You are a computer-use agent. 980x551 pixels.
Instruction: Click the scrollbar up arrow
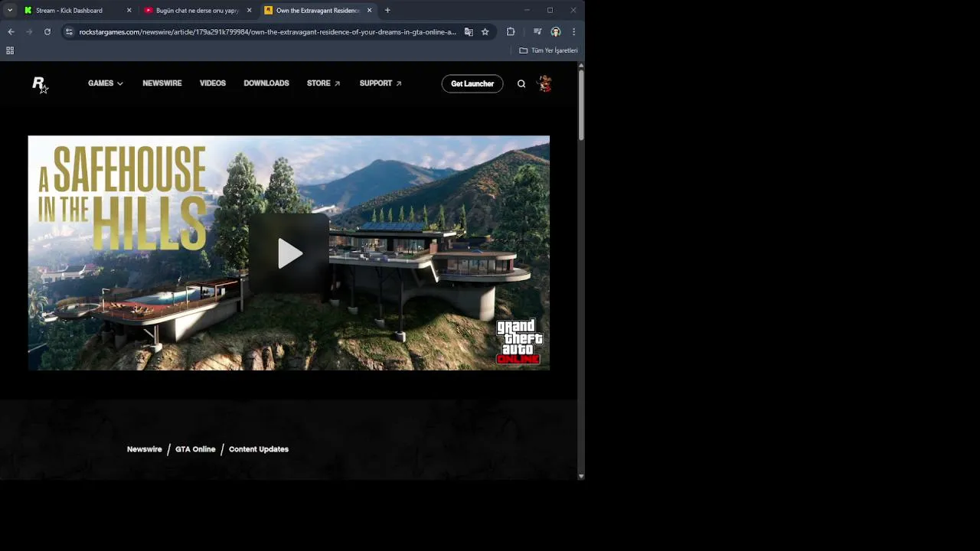[581, 65]
